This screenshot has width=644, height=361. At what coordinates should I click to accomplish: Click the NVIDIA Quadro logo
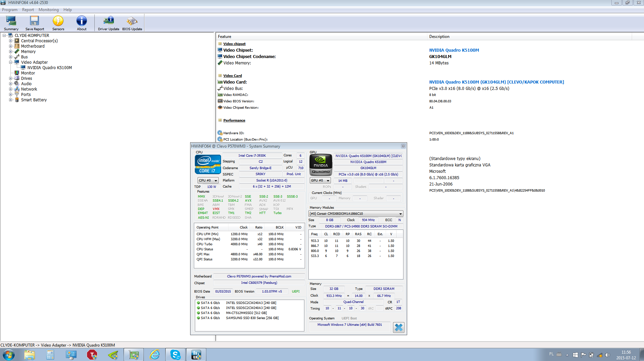321,164
